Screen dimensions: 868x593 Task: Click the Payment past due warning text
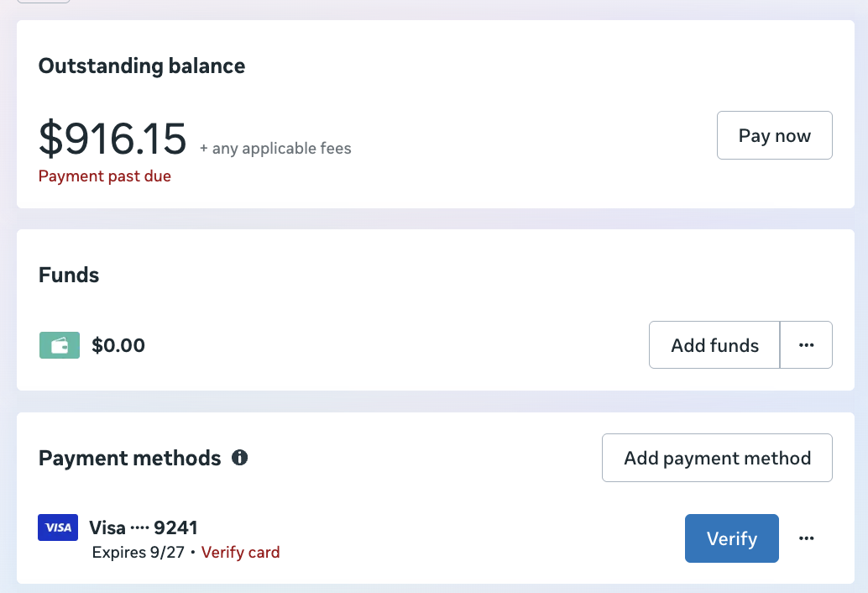pyautogui.click(x=104, y=176)
